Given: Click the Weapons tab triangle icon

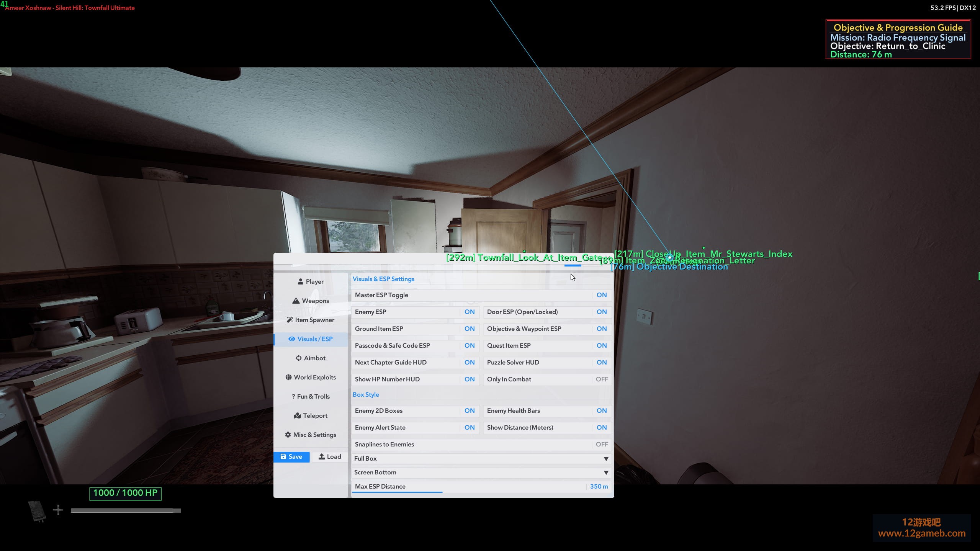Looking at the screenshot, I should tap(296, 301).
